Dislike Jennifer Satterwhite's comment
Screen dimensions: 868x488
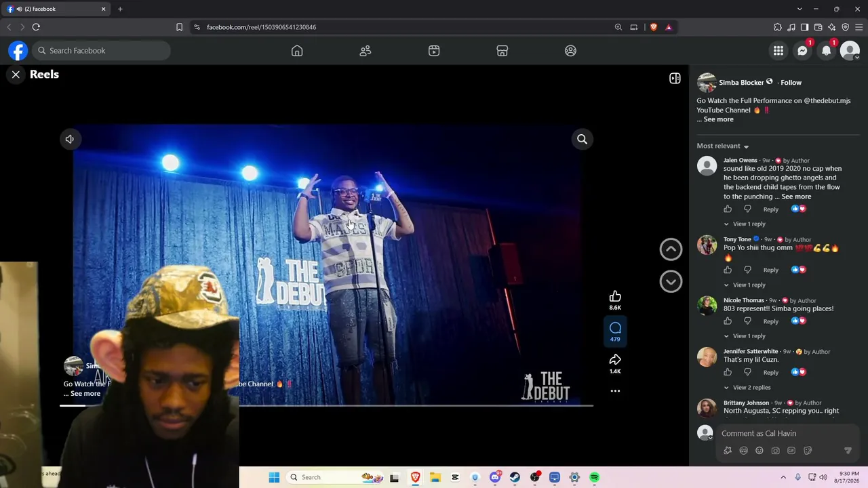point(747,372)
